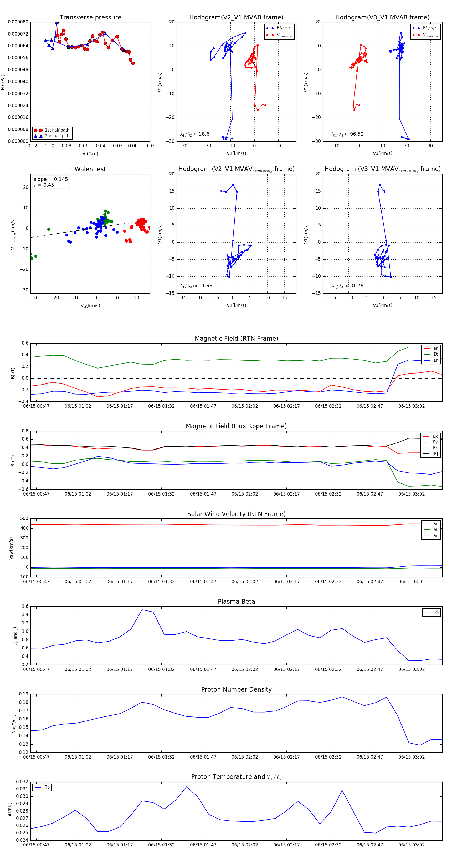Click the 'r = 0.45' annotation
This screenshot has height=868, width=473.
click(44, 185)
